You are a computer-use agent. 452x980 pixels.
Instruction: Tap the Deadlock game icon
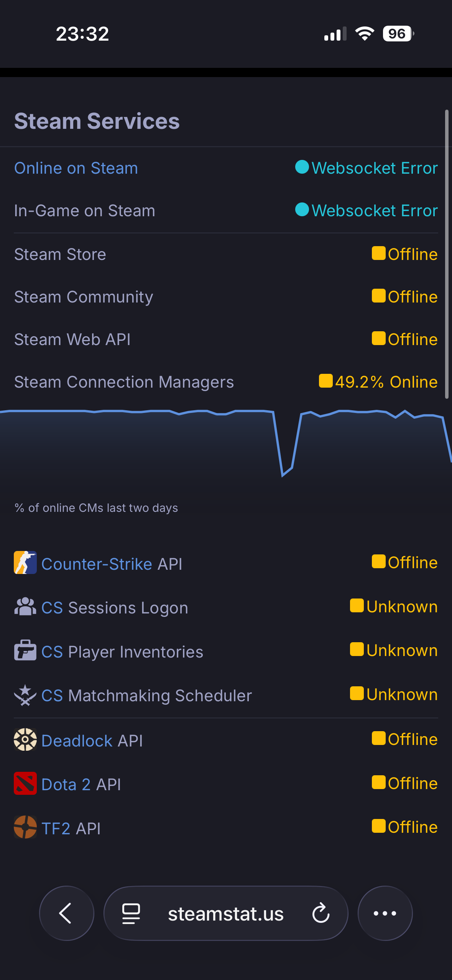point(25,739)
